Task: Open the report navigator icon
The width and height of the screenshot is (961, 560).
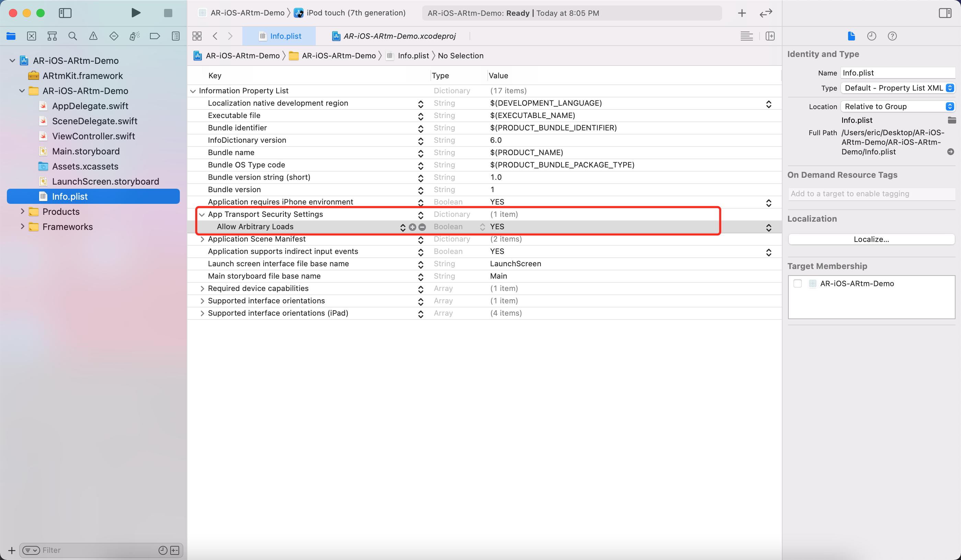Action: pos(175,36)
